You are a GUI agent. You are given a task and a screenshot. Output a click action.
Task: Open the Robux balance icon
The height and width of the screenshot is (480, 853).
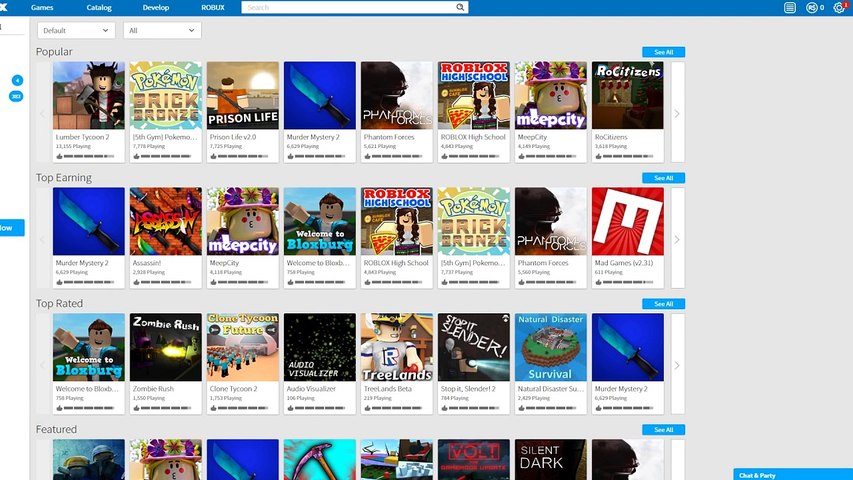coord(812,8)
